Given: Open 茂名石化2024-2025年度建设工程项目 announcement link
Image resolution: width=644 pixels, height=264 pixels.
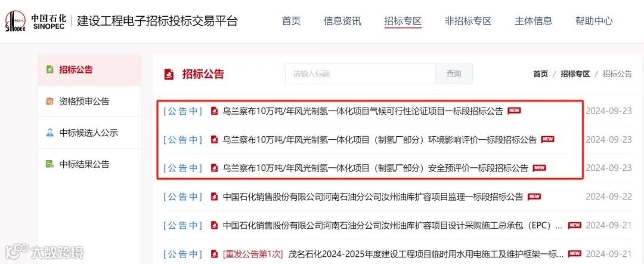Looking at the screenshot, I should pyautogui.click(x=426, y=254).
